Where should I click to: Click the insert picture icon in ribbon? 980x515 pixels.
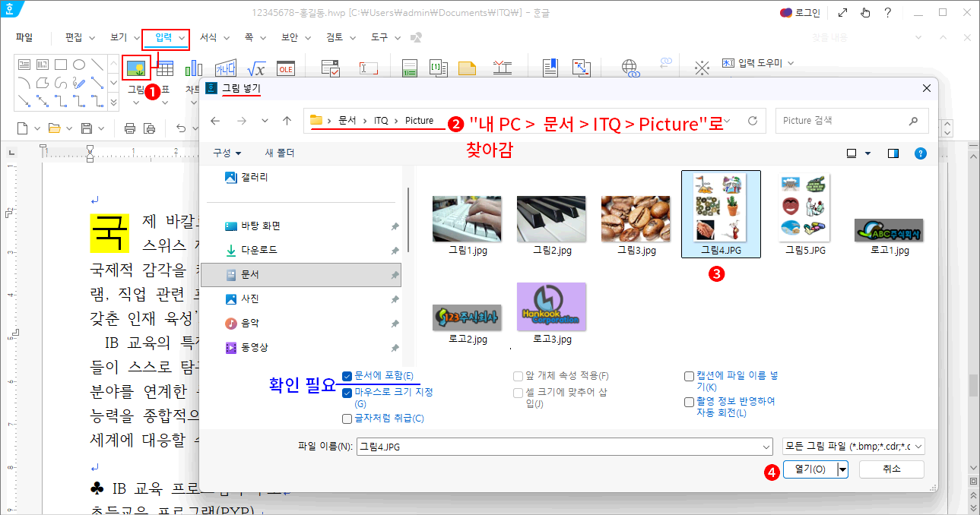pos(136,68)
